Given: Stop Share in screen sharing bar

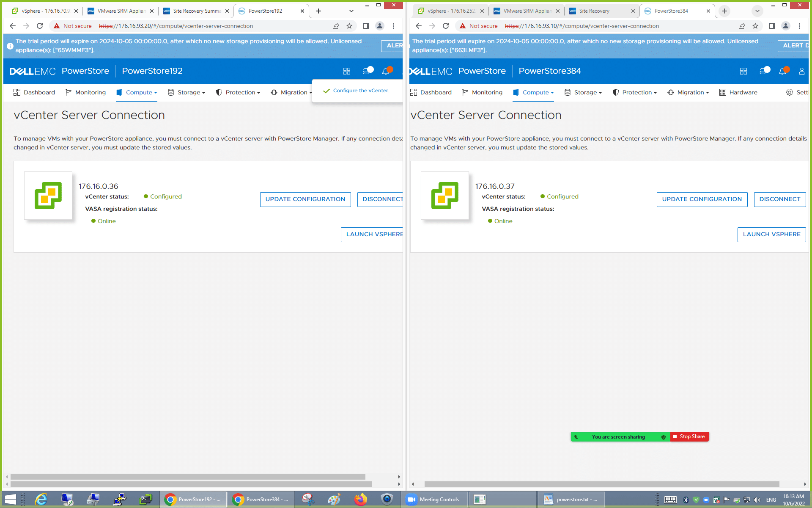Looking at the screenshot, I should pos(689,436).
